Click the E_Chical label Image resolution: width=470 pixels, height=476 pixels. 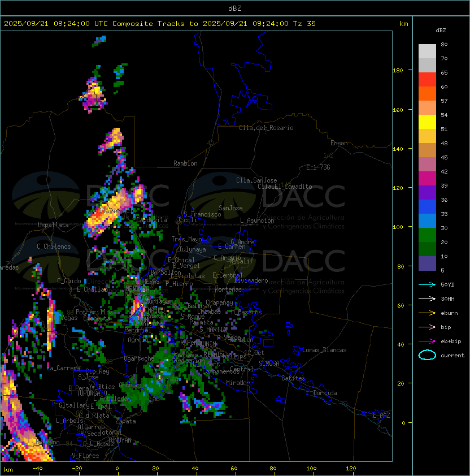(181, 260)
